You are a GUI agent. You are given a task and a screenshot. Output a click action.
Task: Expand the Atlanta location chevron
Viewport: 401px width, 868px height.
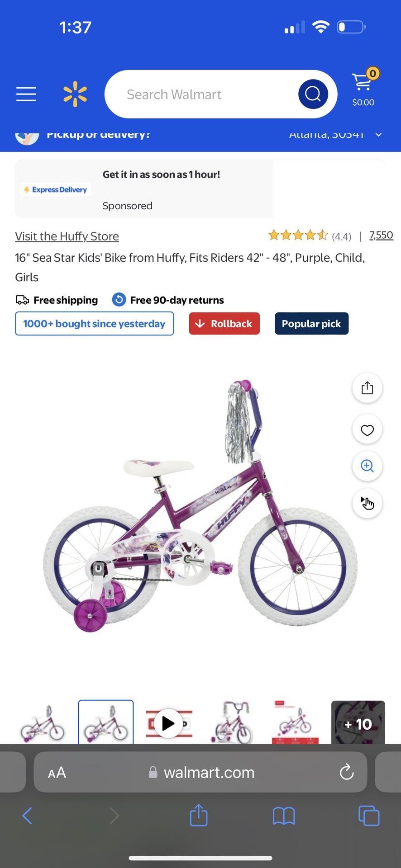tap(379, 135)
